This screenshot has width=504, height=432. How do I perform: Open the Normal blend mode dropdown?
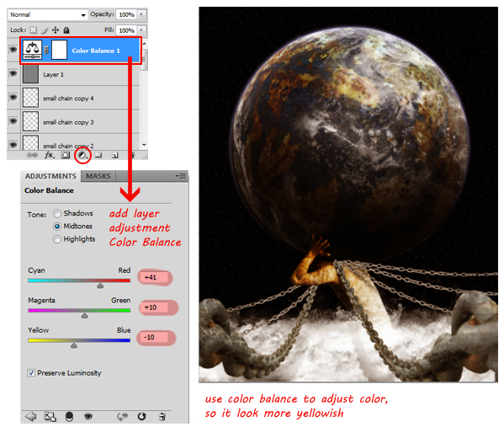(48, 15)
